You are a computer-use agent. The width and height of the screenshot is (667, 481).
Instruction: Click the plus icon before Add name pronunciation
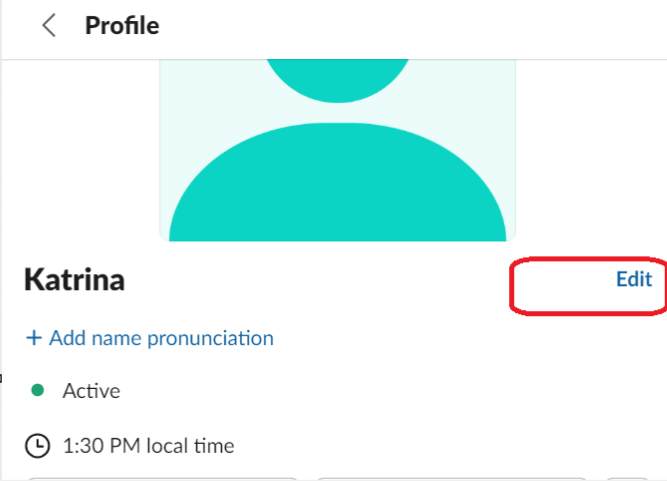pyautogui.click(x=34, y=338)
